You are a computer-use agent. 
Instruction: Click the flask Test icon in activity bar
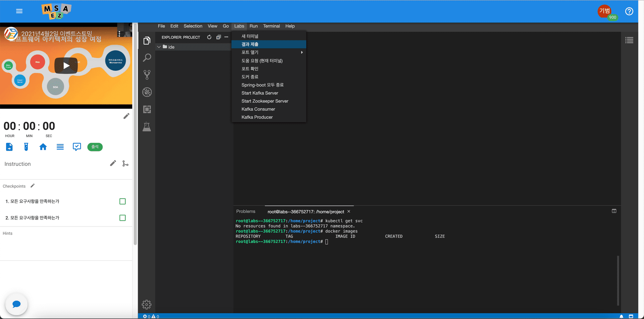tap(147, 127)
